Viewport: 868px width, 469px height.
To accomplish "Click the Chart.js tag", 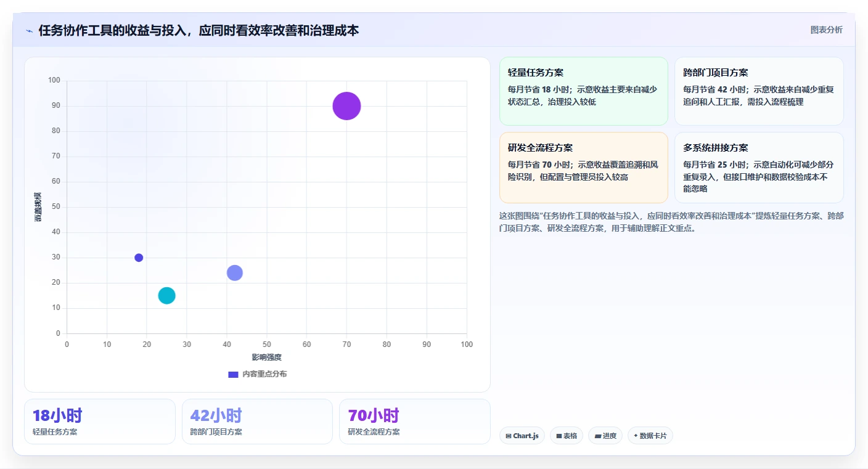I will pos(522,436).
